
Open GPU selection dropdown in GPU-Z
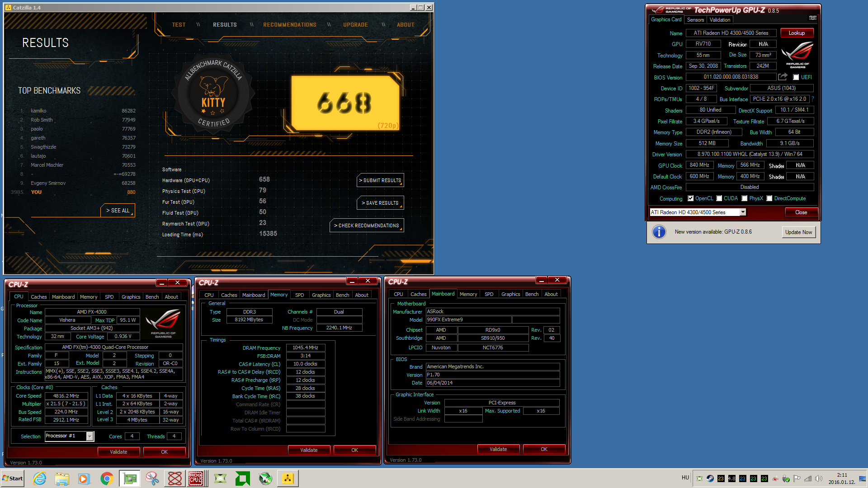click(742, 212)
